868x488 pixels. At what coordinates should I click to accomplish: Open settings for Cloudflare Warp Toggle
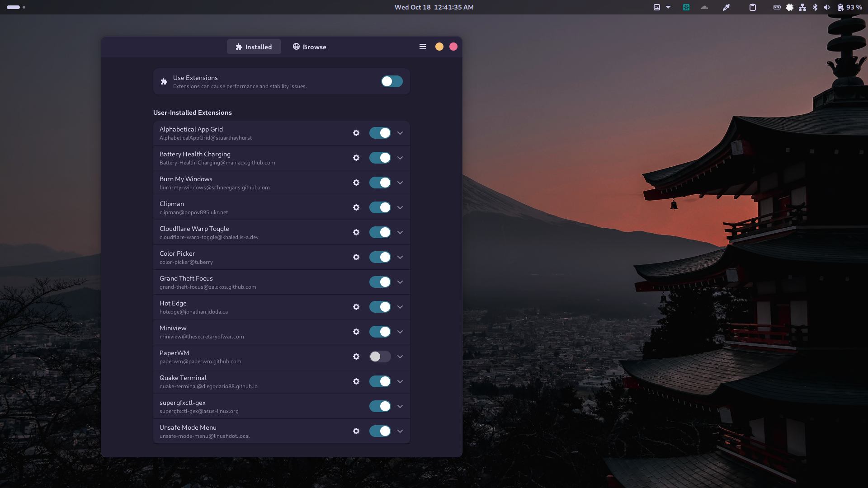pos(356,232)
